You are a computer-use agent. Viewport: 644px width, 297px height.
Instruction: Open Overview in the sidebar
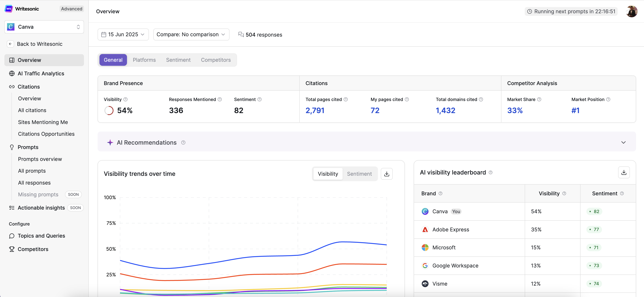[x=44, y=60]
